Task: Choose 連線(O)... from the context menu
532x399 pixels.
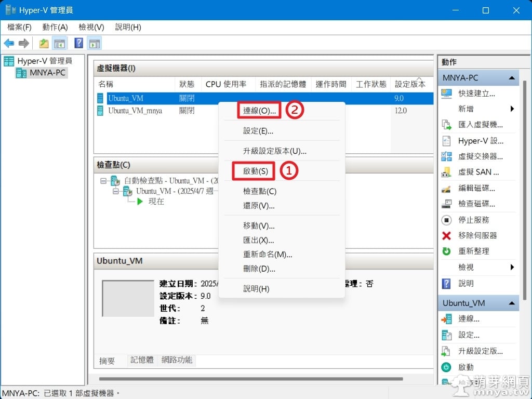Action: coord(260,111)
